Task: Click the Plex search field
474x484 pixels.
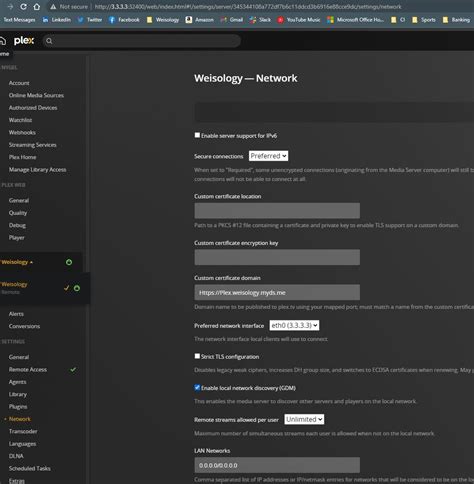Action: 142,41
